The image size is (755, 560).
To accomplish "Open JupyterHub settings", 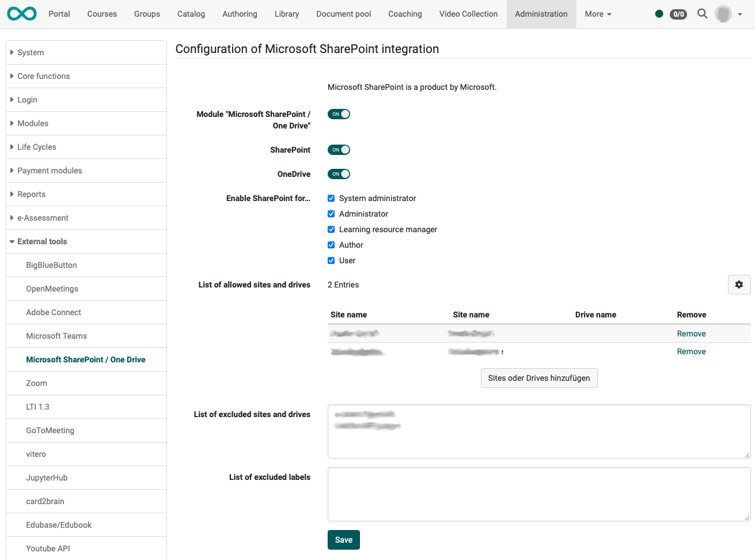I will (86, 478).
